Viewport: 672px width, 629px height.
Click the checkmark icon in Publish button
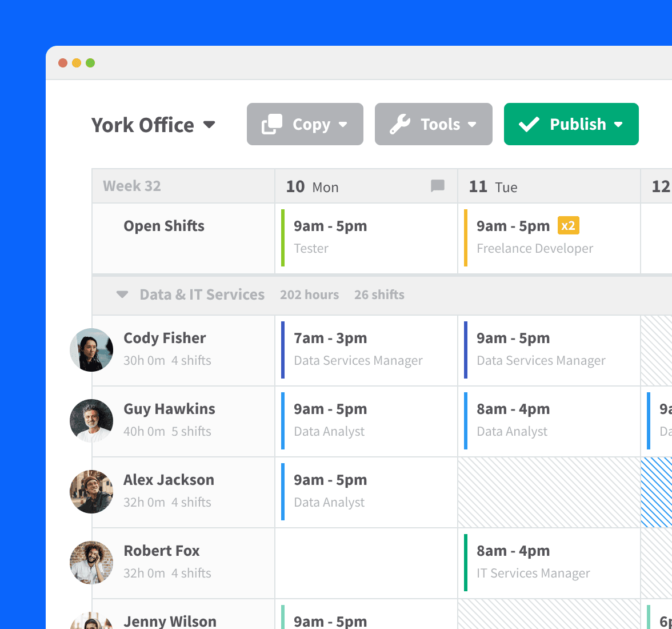point(529,124)
